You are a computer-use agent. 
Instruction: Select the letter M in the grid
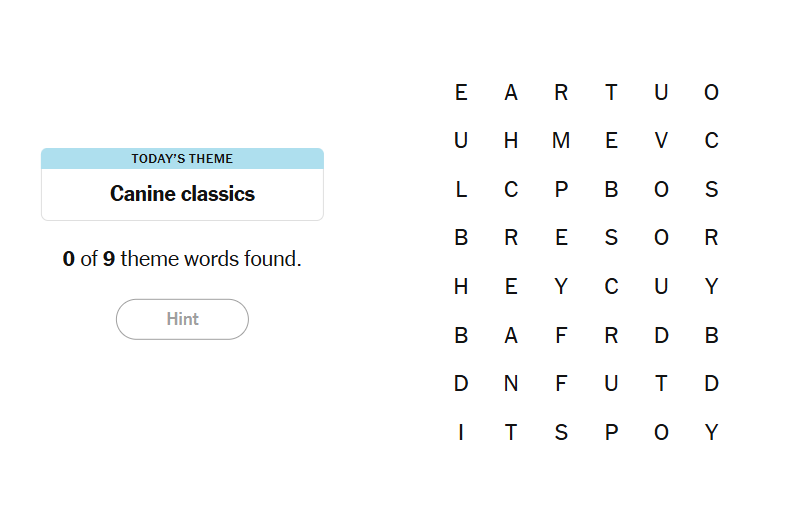click(561, 141)
